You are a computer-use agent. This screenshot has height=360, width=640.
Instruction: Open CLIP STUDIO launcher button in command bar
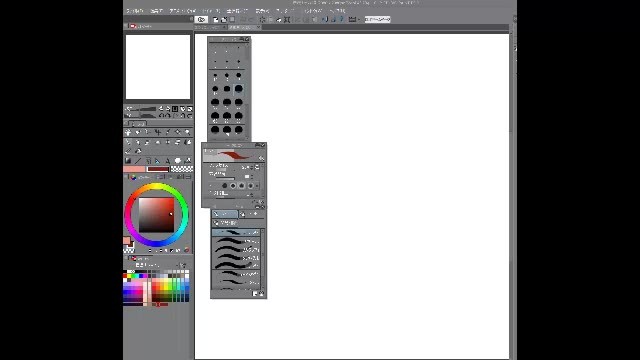[x=201, y=19]
